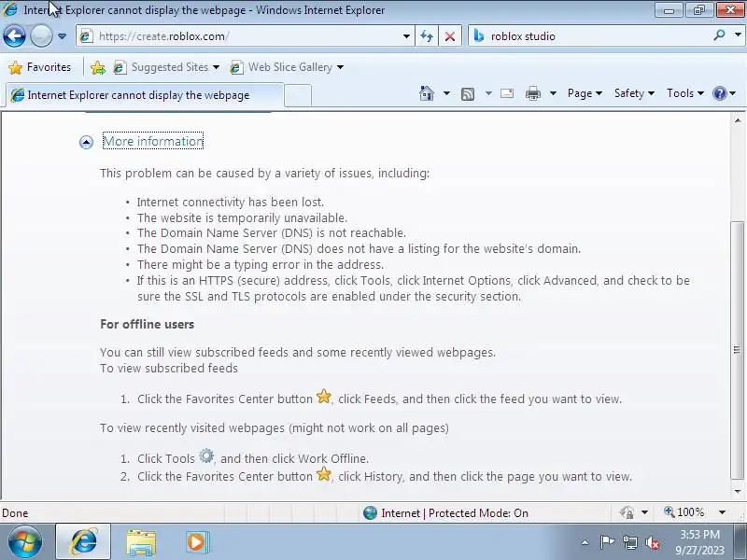This screenshot has width=747, height=560.
Task: Stop loading with the red X icon
Action: (x=450, y=36)
